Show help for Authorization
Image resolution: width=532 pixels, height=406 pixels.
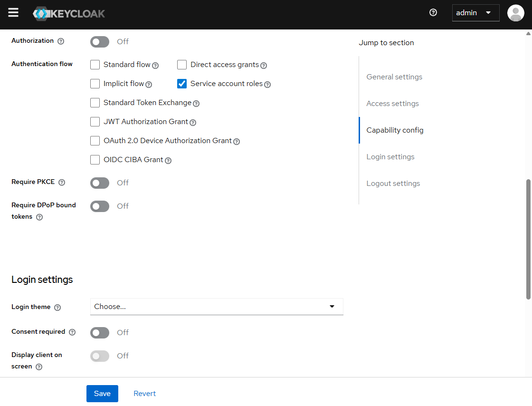(61, 41)
